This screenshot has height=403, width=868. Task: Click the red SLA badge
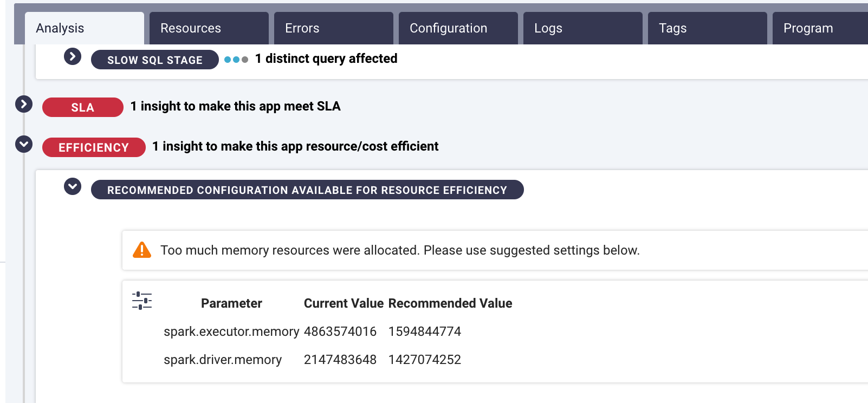[83, 107]
